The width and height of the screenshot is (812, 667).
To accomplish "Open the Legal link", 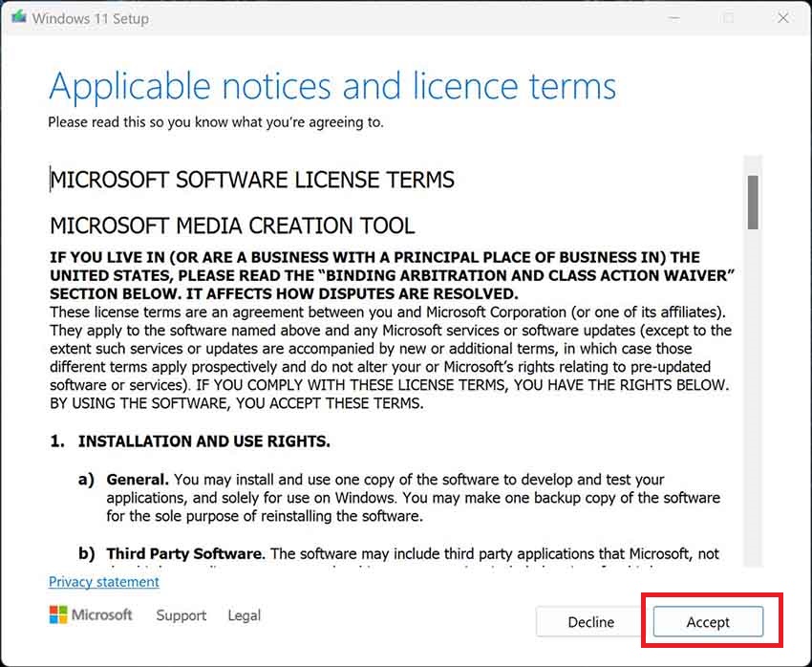I will point(244,615).
